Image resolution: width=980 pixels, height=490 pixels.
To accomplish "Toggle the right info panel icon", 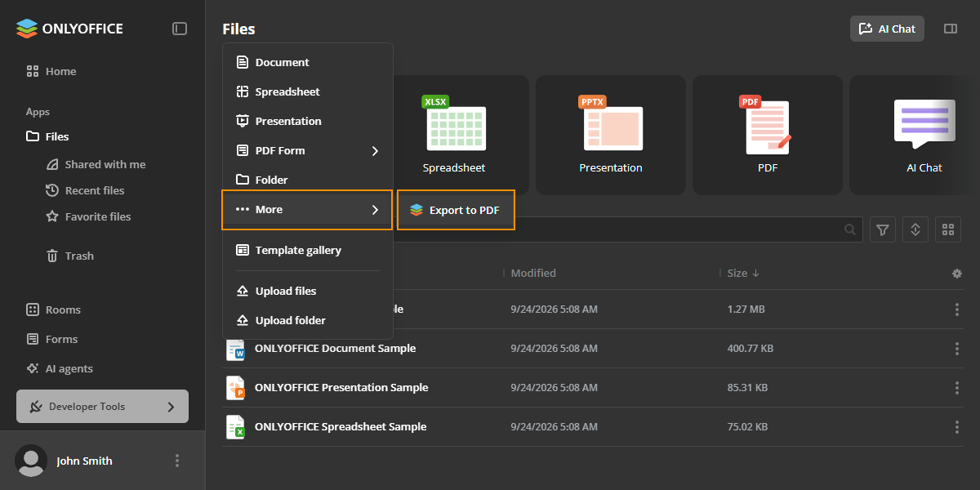I will click(950, 29).
